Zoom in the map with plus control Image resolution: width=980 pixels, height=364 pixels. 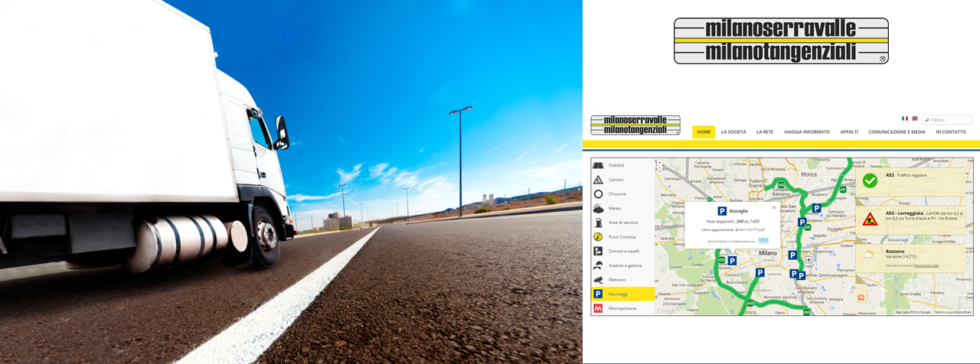660,162
